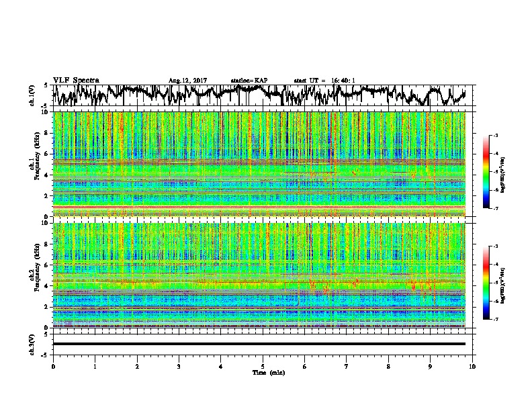Click the 'ch.1(V)' waveform axis label
Image resolution: width=532 pixels, height=411 pixels.
(32, 95)
